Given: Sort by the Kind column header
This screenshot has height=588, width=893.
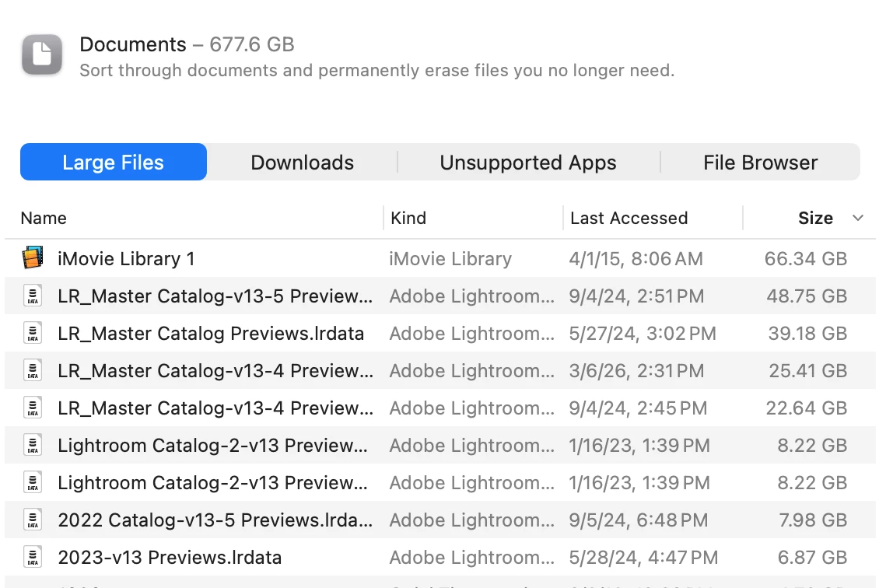Looking at the screenshot, I should tap(408, 218).
